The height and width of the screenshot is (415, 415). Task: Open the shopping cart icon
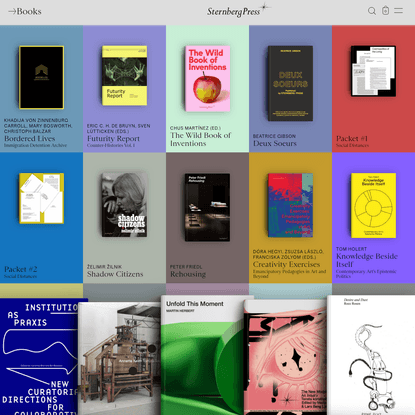[385, 11]
